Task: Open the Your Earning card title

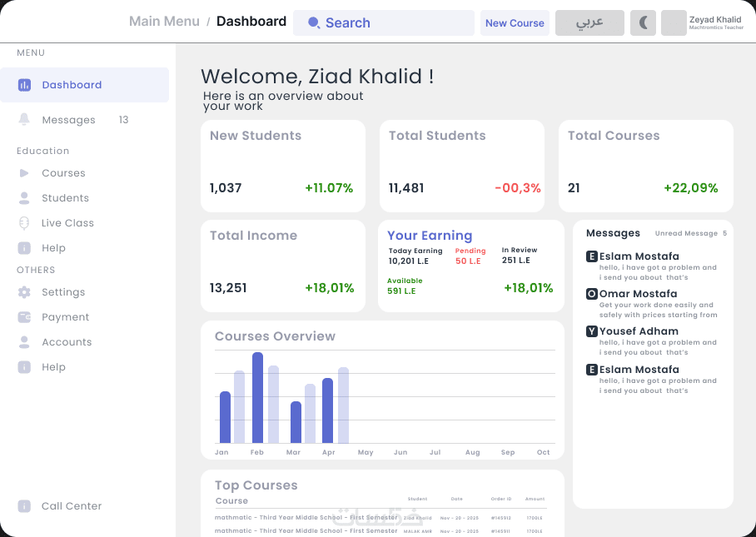Action: [x=430, y=236]
